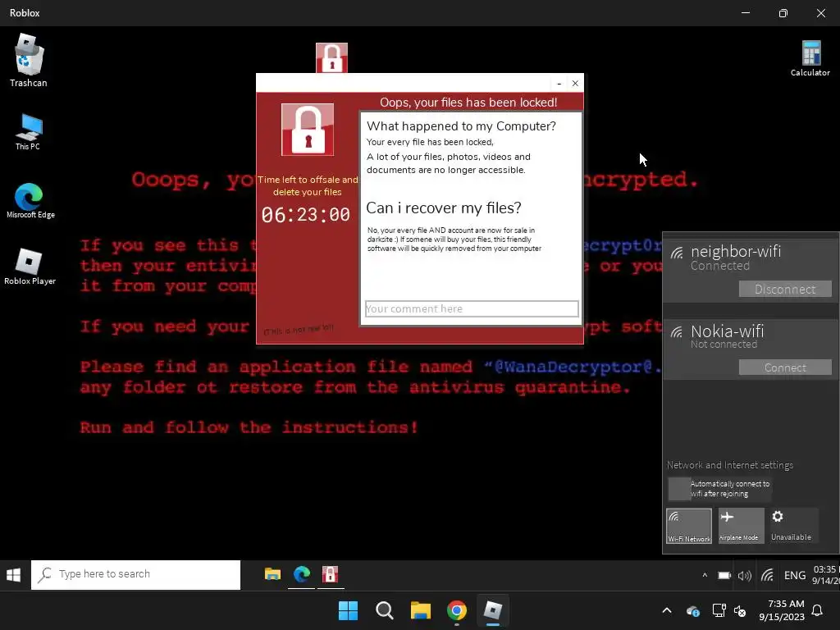Click the muted volume tray icon
Viewport: 840px width, 630px height.
coord(740,610)
